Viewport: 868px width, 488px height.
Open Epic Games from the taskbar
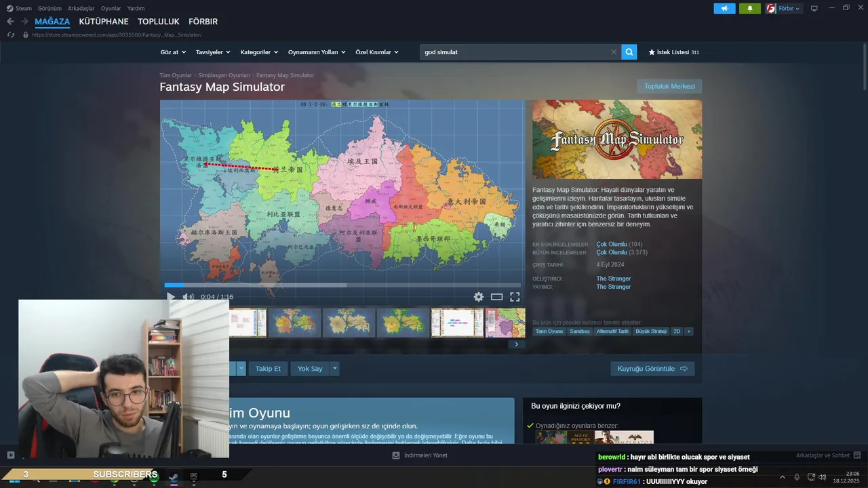pos(194,476)
